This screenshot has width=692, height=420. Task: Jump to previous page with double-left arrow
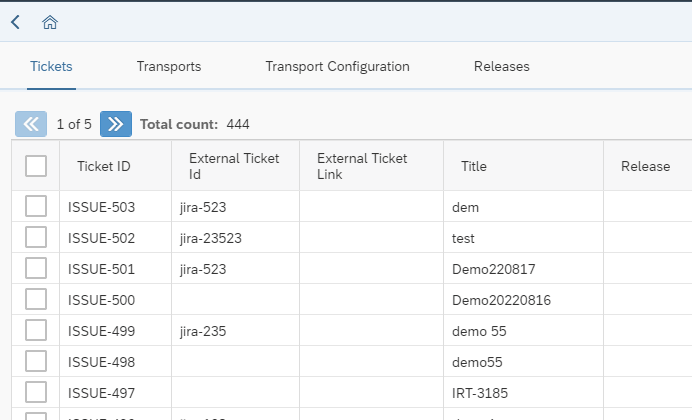point(31,124)
